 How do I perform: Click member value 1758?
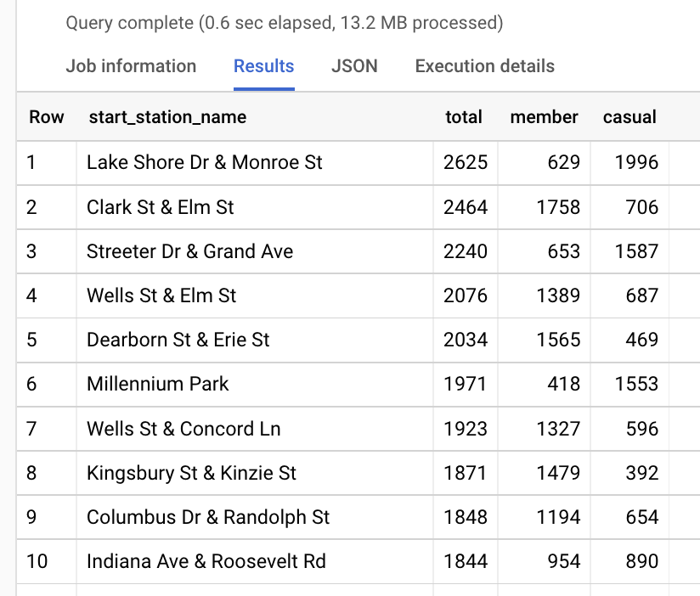558,207
